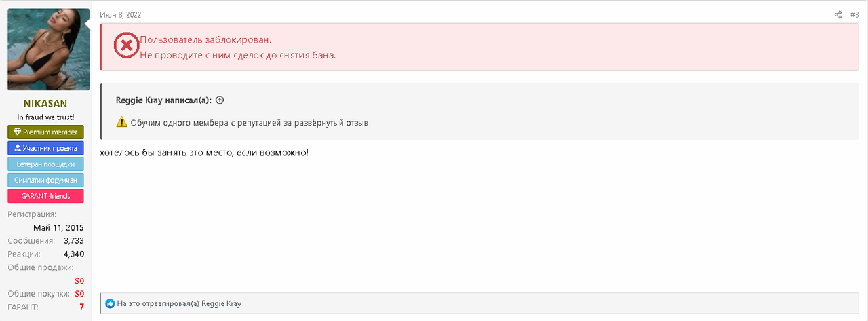Click the messages count 3,733
The image size is (868, 321).
(x=74, y=240)
